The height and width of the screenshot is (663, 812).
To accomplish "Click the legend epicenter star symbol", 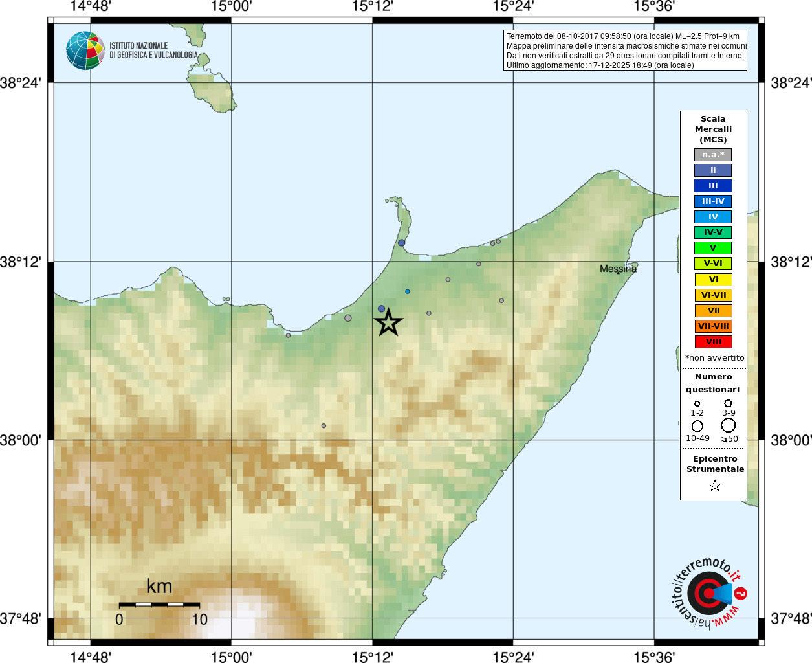I will pyautogui.click(x=714, y=486).
